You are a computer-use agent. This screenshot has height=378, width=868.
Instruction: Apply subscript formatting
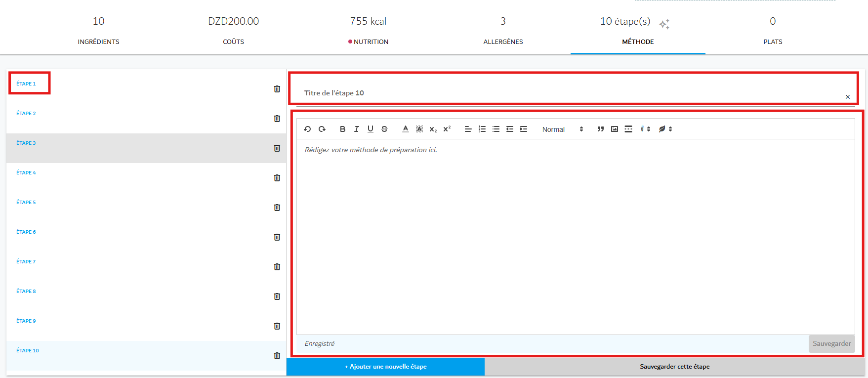click(433, 129)
